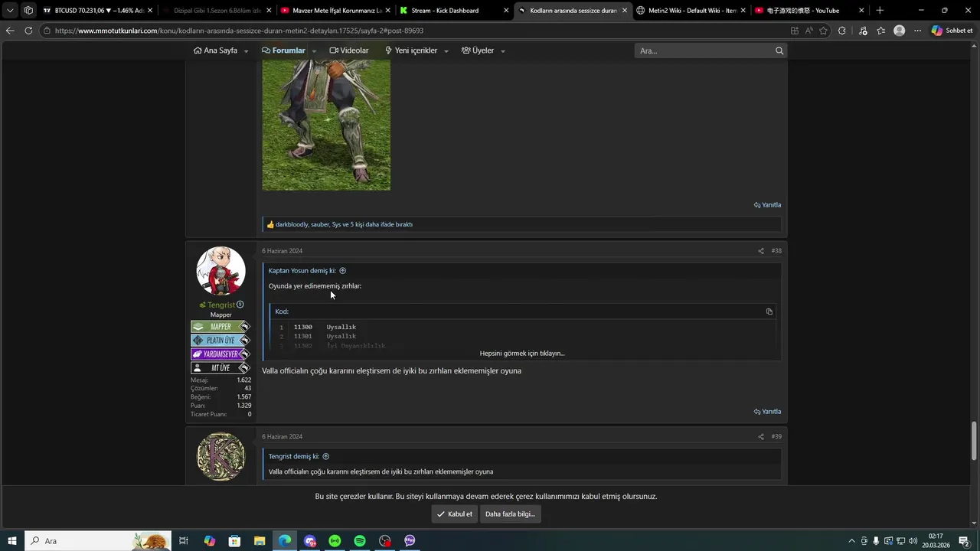Reply to Tengrist's post with Yanıtla
The height and width of the screenshot is (551, 980).
768,412
